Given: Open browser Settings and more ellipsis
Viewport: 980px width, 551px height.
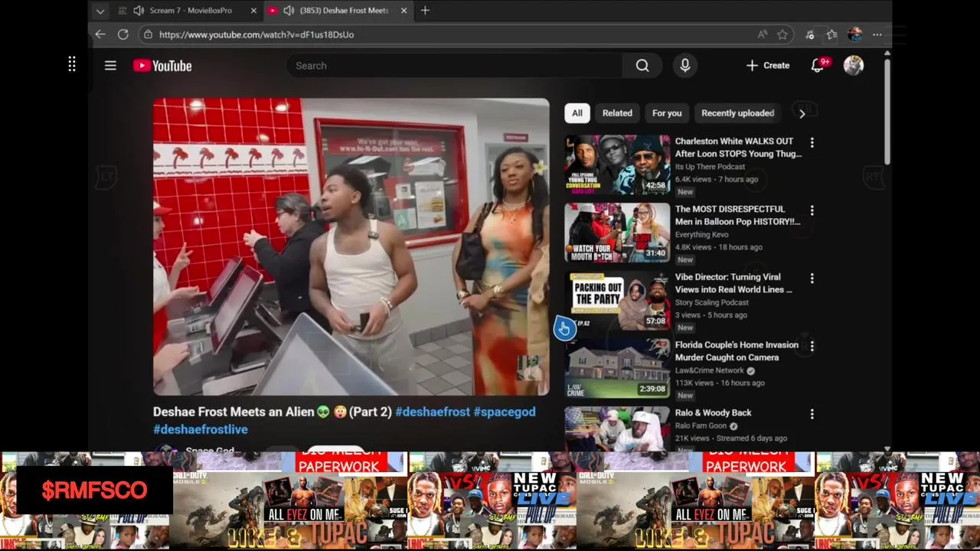Looking at the screenshot, I should click(x=877, y=34).
